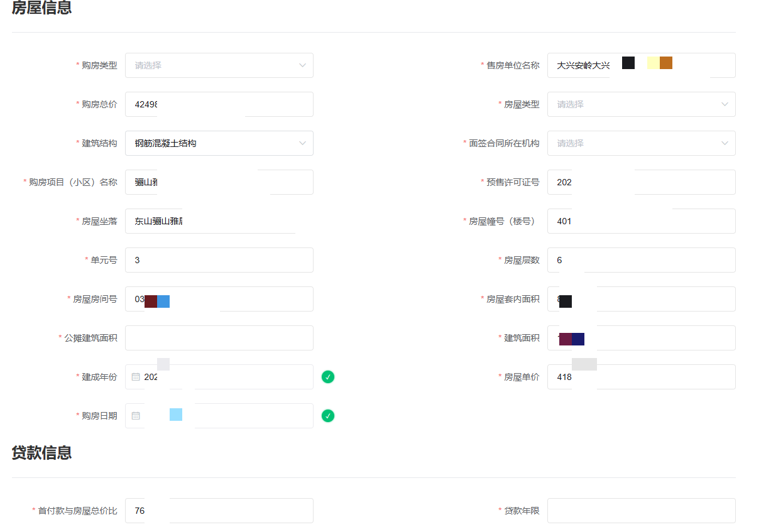Focus the 首付款与房屋总价比 field
766x532 pixels.
pos(219,511)
